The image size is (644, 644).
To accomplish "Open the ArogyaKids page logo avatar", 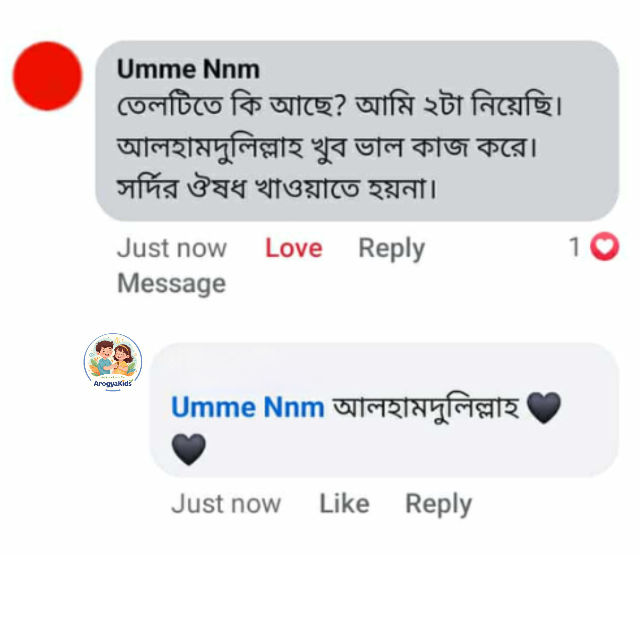I will tap(113, 362).
